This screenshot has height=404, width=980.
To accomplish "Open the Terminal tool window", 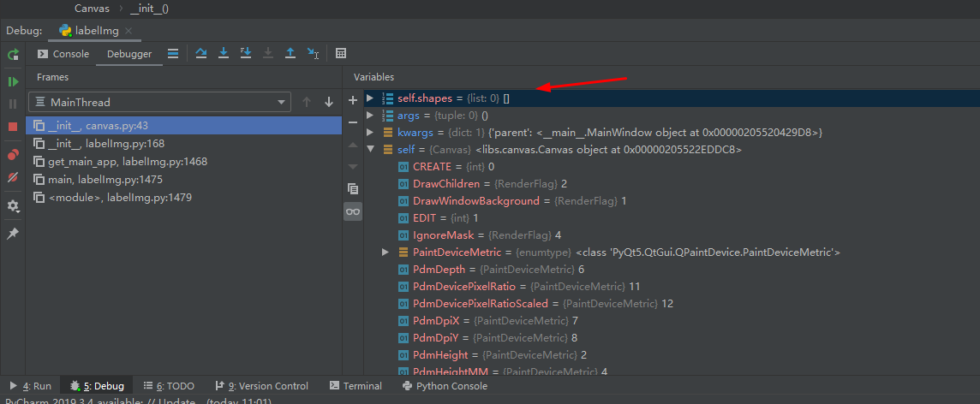I will [x=356, y=386].
